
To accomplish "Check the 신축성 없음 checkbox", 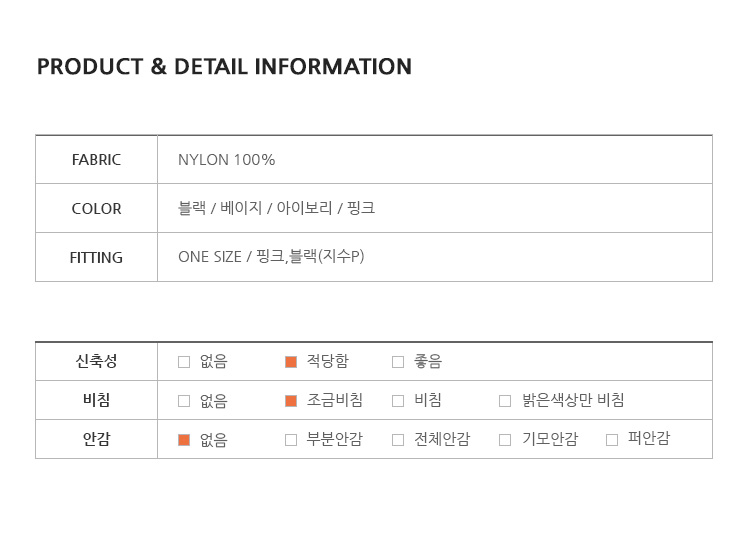I will [x=184, y=362].
